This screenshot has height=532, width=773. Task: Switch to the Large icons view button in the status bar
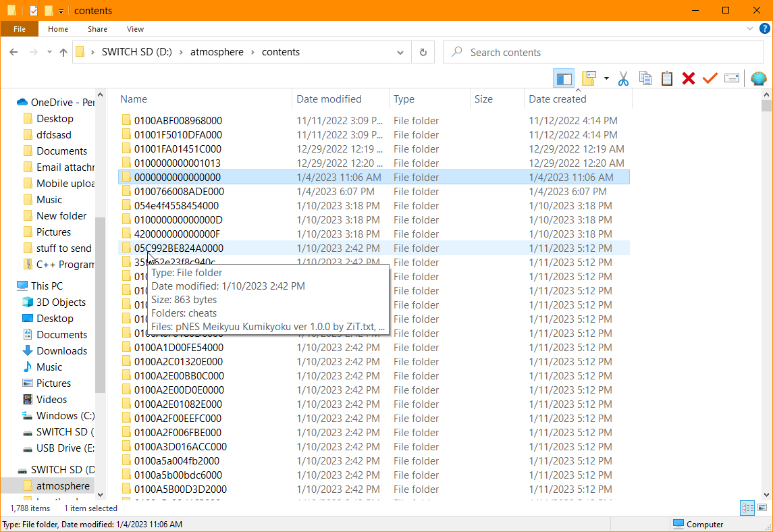click(x=762, y=508)
